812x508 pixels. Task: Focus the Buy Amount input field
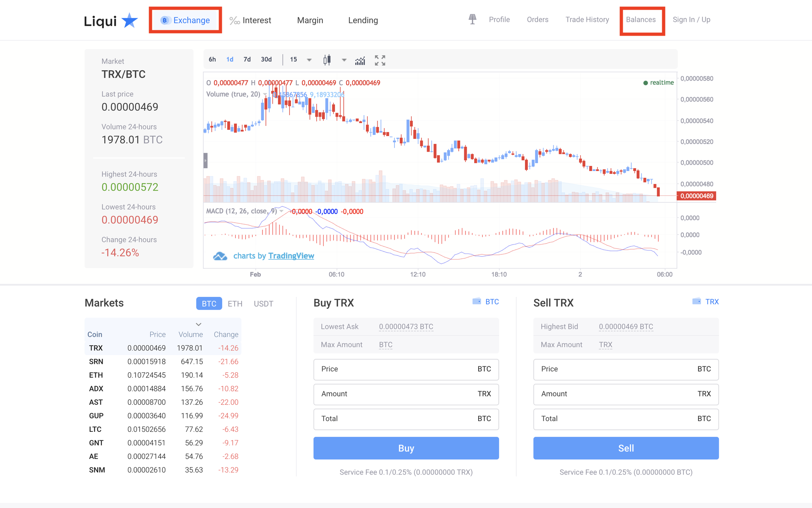click(406, 394)
